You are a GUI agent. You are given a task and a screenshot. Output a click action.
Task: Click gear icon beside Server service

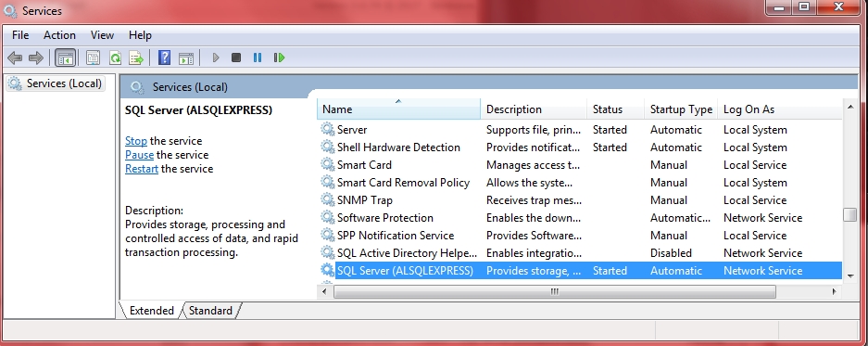(x=328, y=130)
